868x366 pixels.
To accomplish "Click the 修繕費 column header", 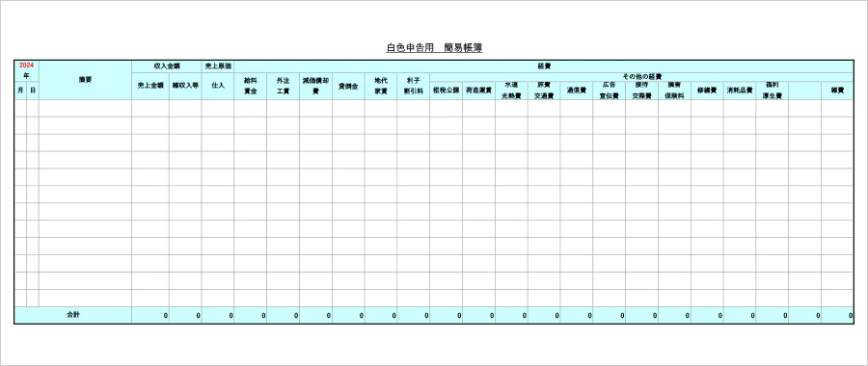I will click(707, 91).
